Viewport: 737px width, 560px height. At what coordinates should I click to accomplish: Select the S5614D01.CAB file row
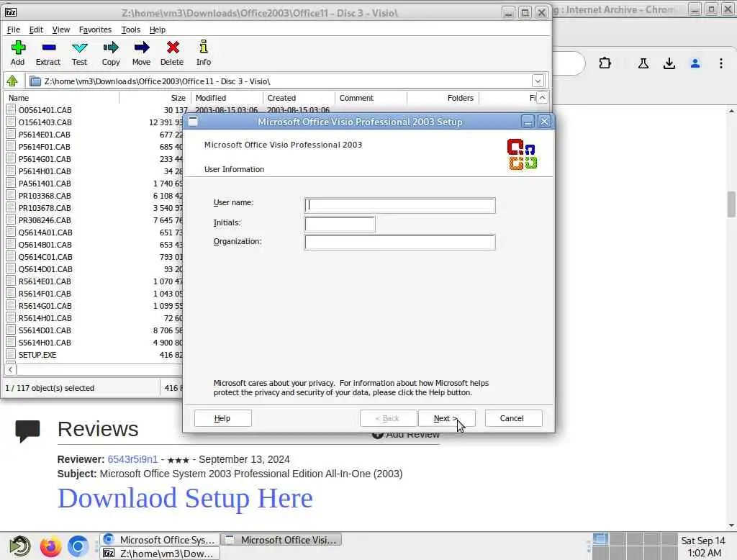coord(94,330)
